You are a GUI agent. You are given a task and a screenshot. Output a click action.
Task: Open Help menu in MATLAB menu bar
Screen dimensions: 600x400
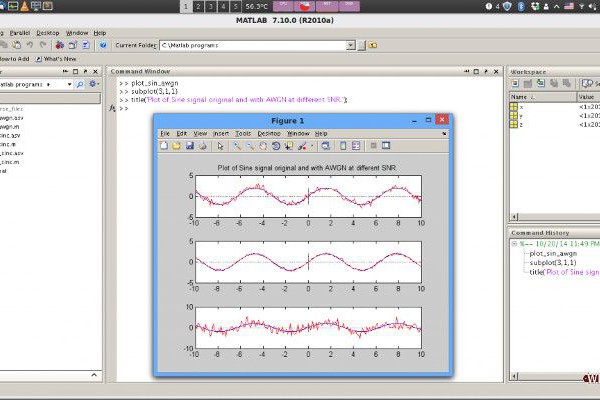pyautogui.click(x=100, y=33)
